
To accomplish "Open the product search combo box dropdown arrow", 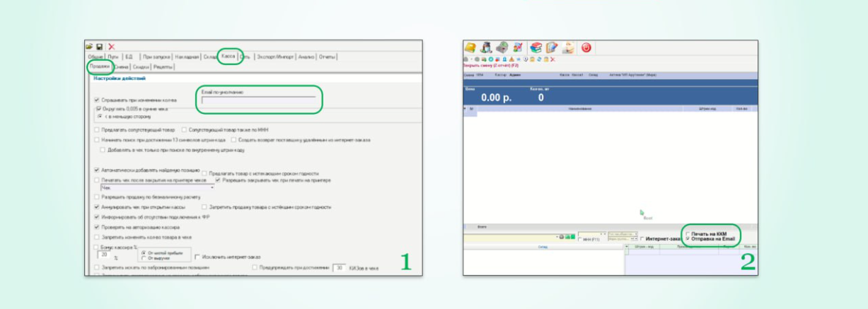I will pos(556,237).
